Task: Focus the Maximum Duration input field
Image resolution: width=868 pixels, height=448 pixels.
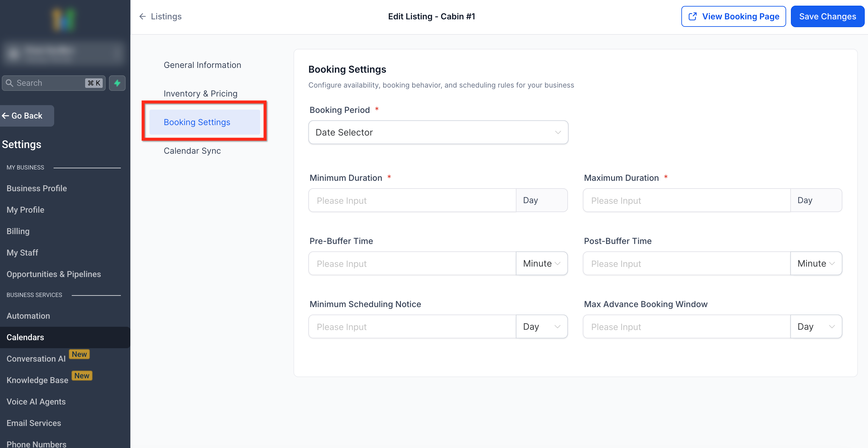Action: (x=686, y=200)
